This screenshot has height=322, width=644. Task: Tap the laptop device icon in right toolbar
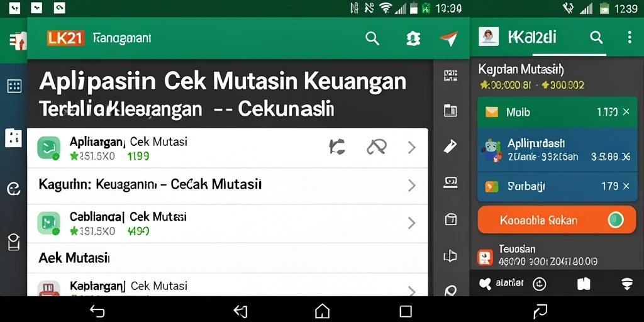(450, 182)
